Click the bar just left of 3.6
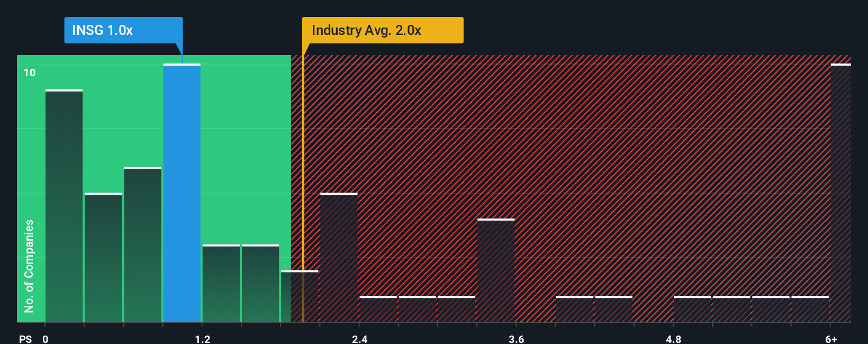Image resolution: width=868 pixels, height=344 pixels. tap(496, 270)
